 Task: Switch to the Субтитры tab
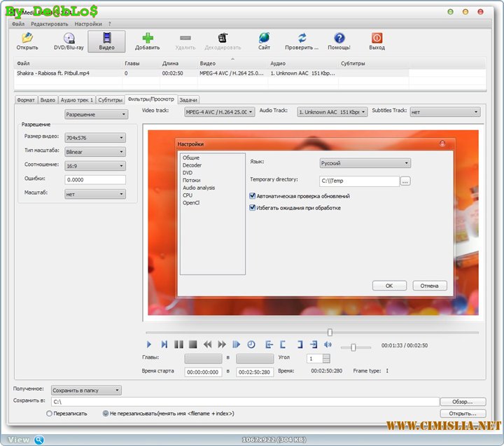[x=110, y=100]
